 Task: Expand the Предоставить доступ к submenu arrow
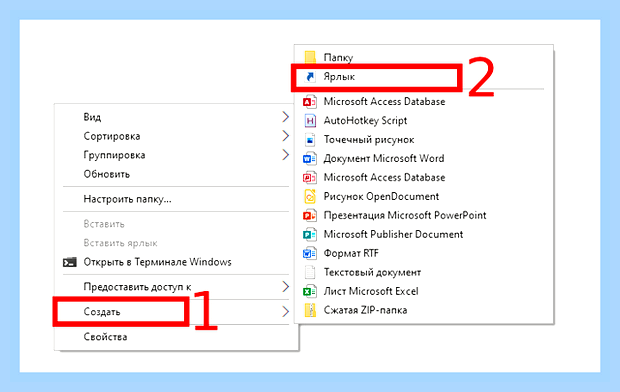tap(285, 286)
